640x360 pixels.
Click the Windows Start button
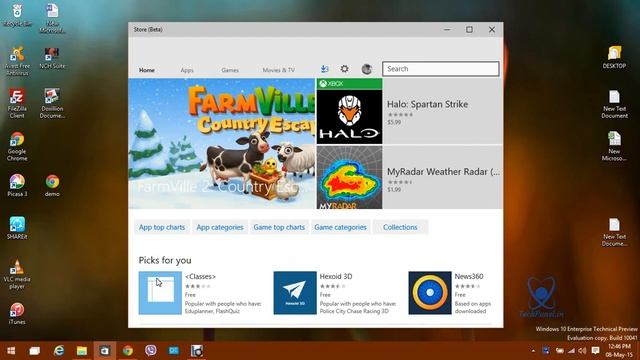[x=11, y=351]
